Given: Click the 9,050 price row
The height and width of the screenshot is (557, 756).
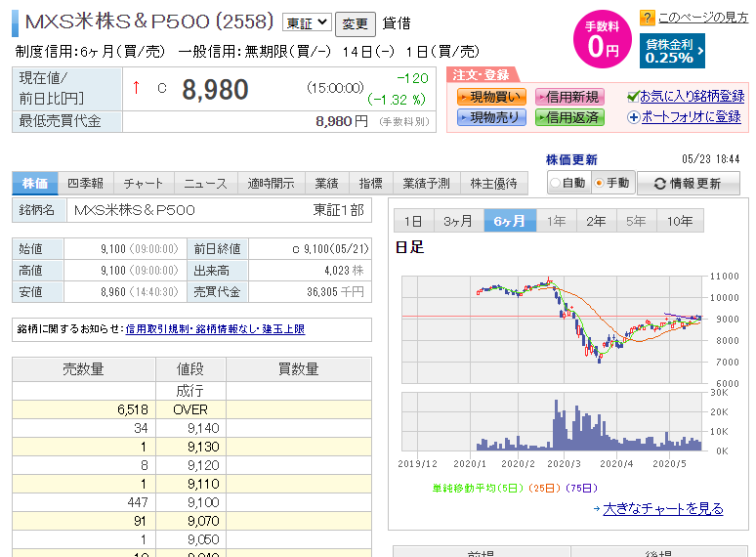Looking at the screenshot, I should click(x=191, y=539).
